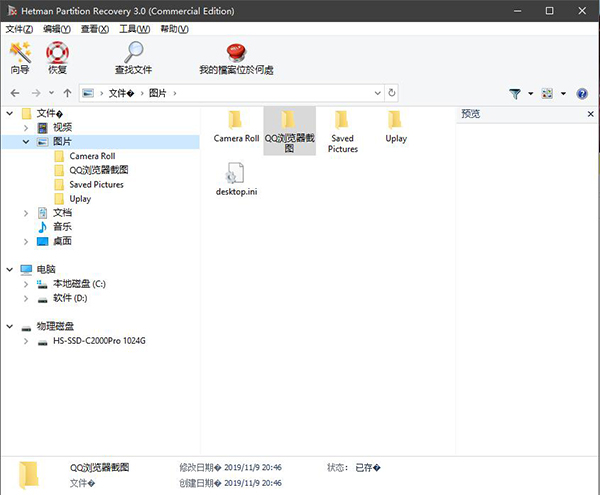
Task: Expand the 视频 tree node
Action: tap(26, 128)
